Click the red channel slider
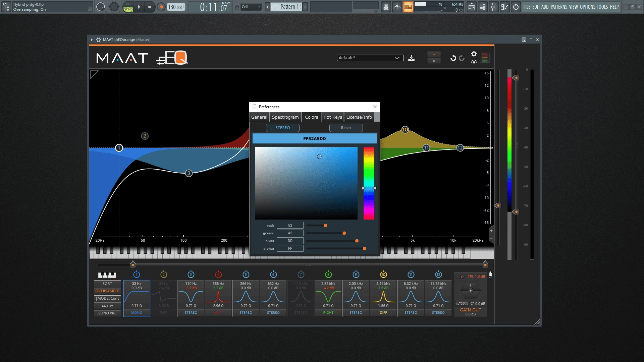The width and height of the screenshot is (644, 362). (335, 226)
